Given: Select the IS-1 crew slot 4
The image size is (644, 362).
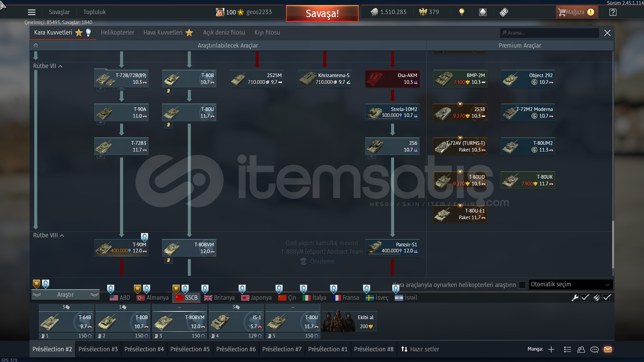Looking at the screenshot, I should coord(236,322).
